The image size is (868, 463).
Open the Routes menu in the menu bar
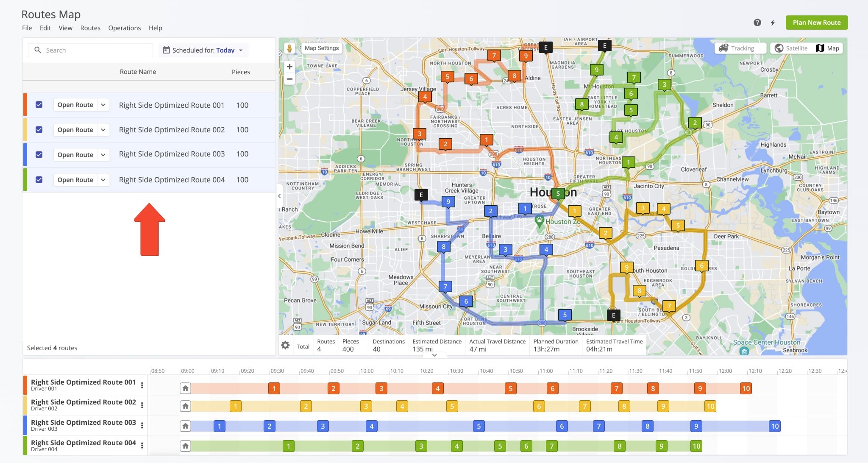point(90,28)
